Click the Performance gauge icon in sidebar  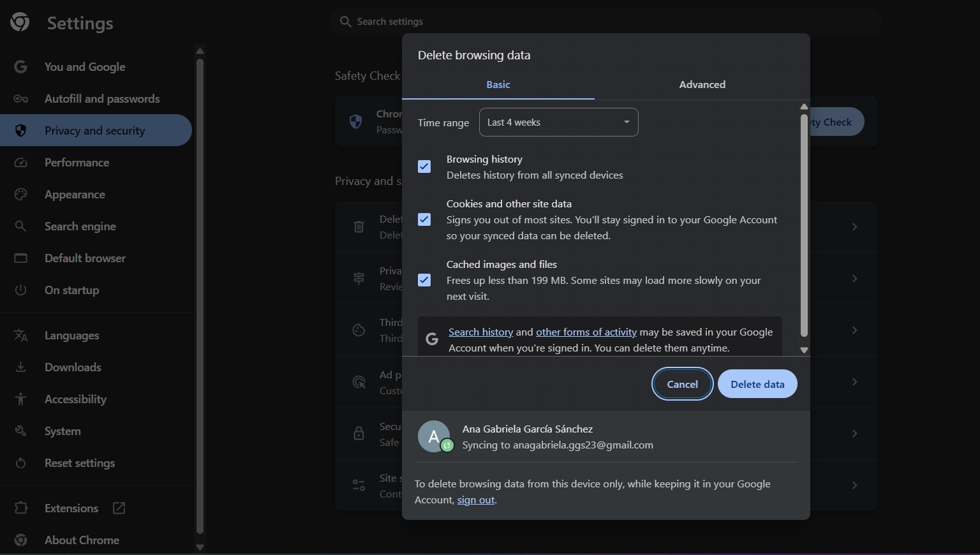click(x=20, y=163)
